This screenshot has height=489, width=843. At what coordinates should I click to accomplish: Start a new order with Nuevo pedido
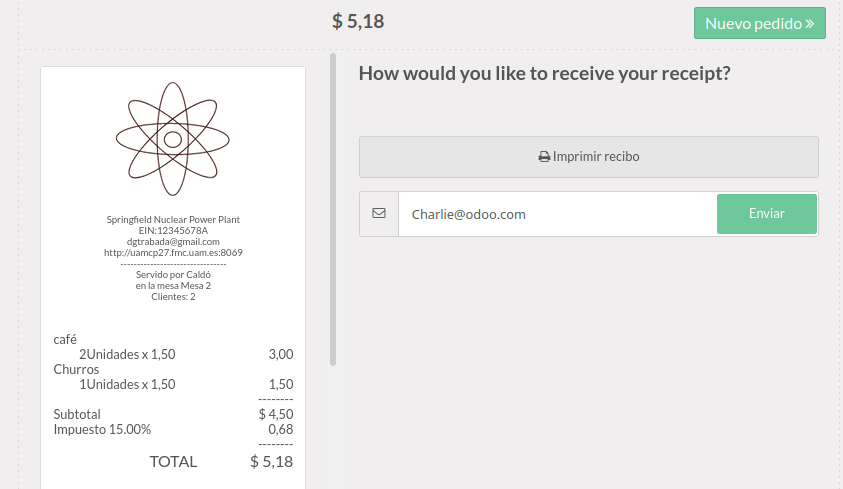point(759,23)
